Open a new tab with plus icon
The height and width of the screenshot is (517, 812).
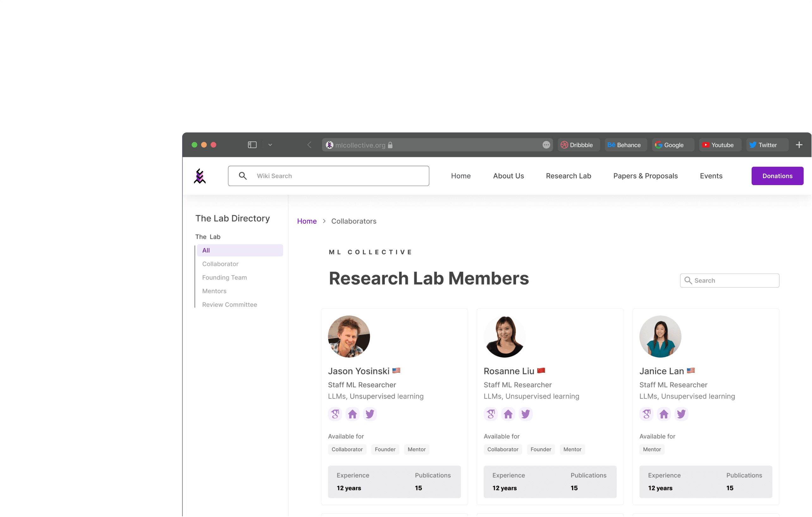tap(799, 145)
